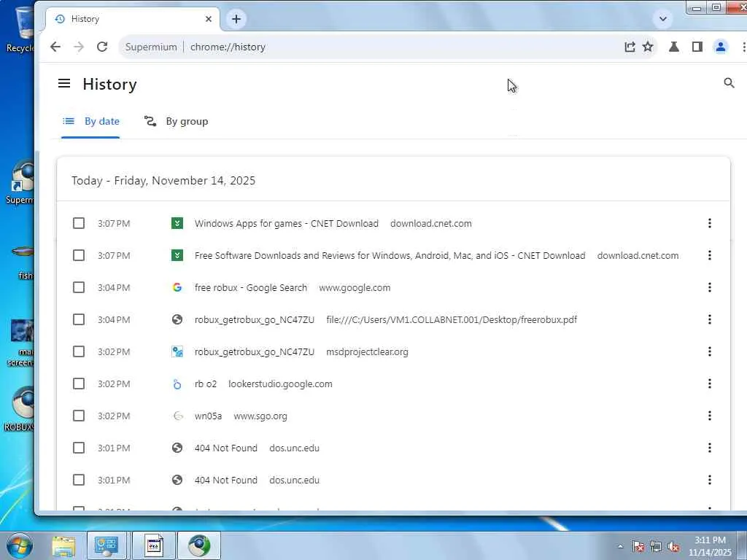Click the Google favicon for free robux
Screen dimensions: 747x560
[x=177, y=287]
